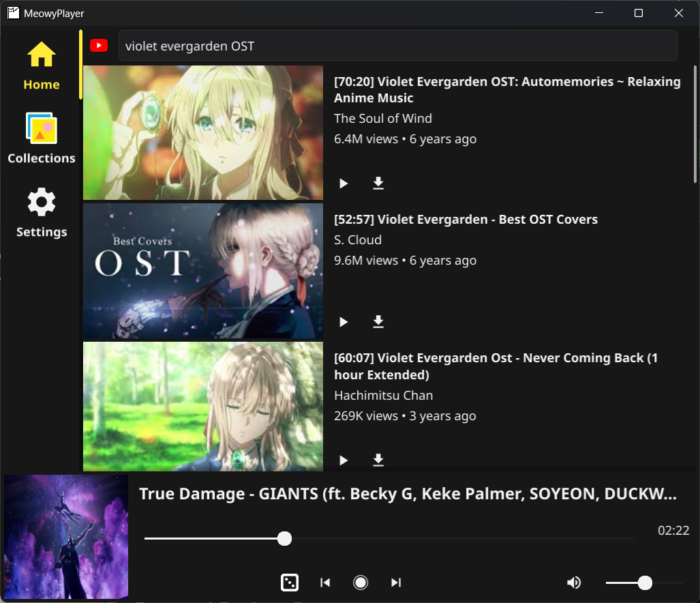
Task: Download the Best OST Covers result
Action: pos(378,321)
